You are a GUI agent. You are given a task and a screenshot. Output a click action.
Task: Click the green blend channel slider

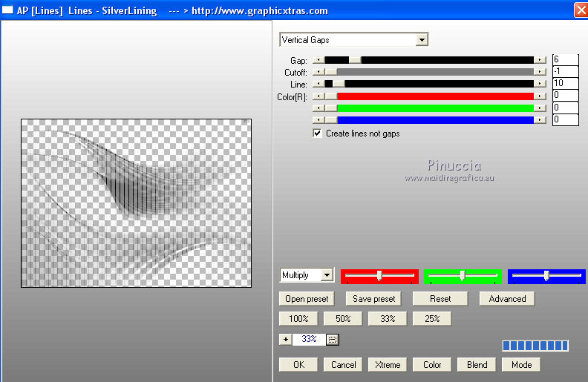point(463,276)
